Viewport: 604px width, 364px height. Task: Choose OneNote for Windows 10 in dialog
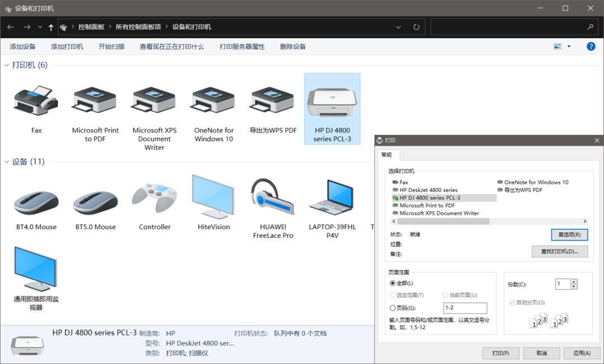[x=532, y=182]
